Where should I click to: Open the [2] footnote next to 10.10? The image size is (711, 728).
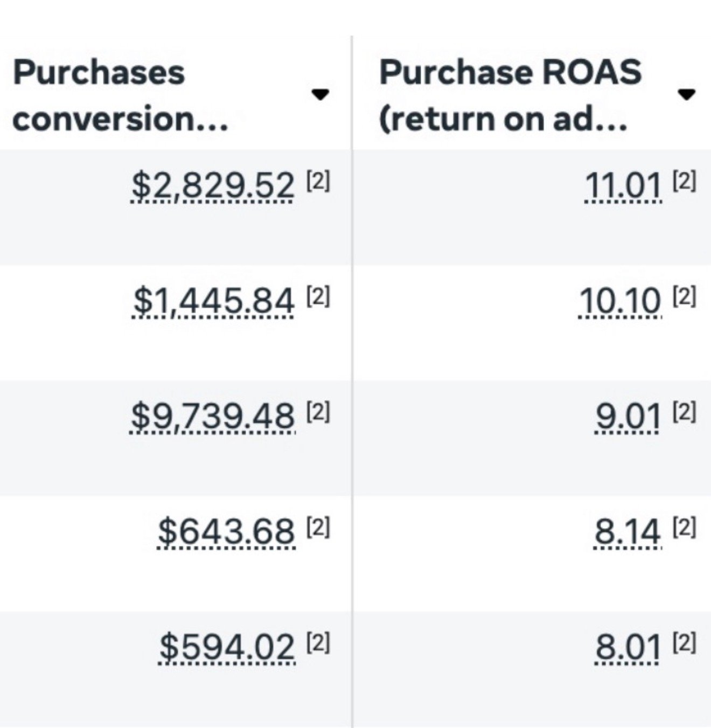684,296
